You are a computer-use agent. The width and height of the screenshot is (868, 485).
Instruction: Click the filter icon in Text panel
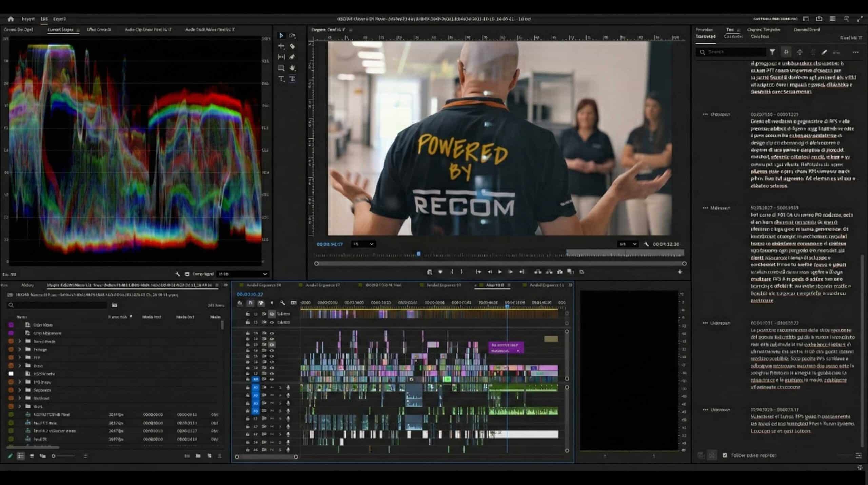coord(772,52)
